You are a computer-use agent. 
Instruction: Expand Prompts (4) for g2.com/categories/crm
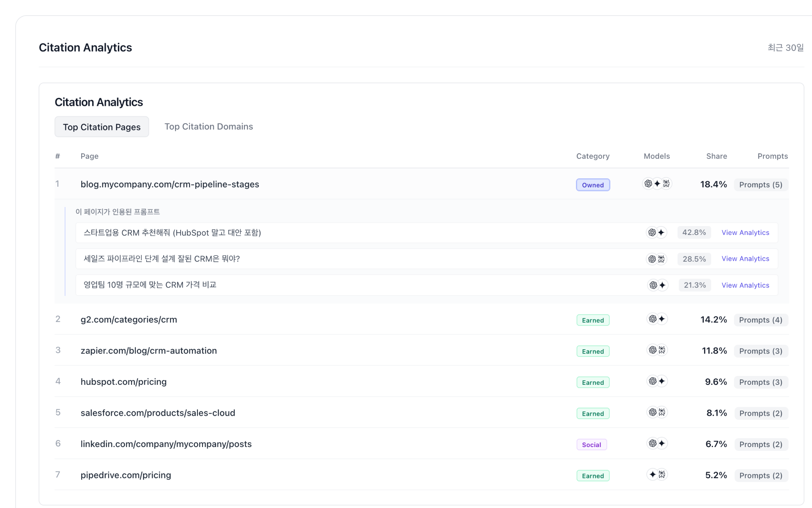click(x=760, y=320)
